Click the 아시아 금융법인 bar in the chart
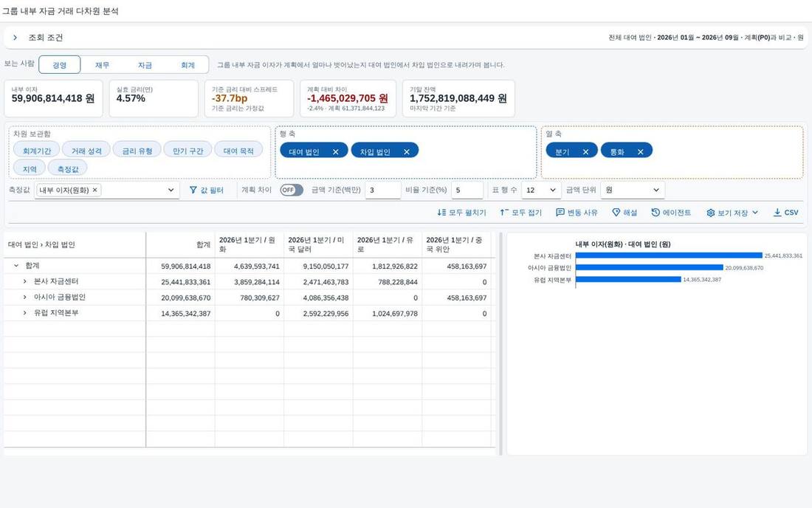 (x=649, y=268)
